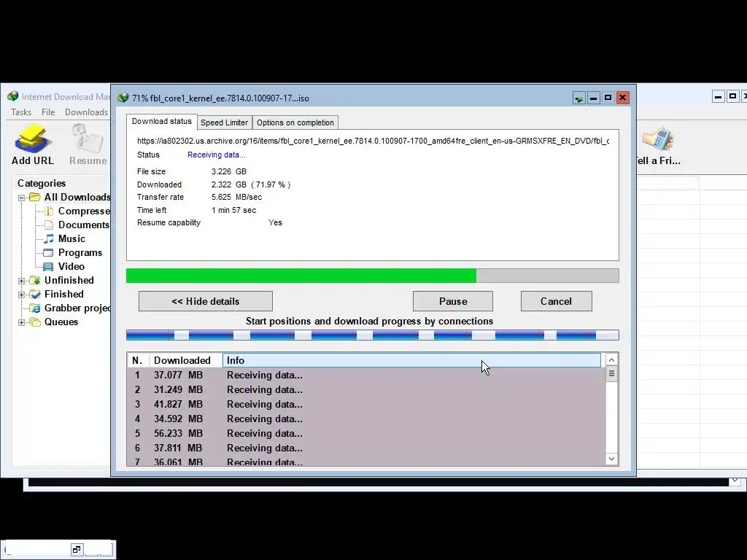Screen dimensions: 747x560
Task: Expand the Unfinished tree node
Action: pos(21,281)
